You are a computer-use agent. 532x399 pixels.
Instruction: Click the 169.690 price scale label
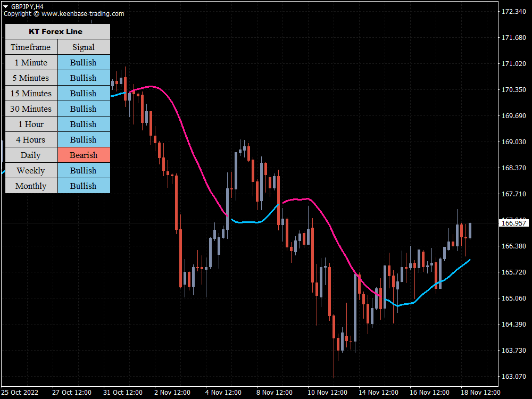(514, 115)
